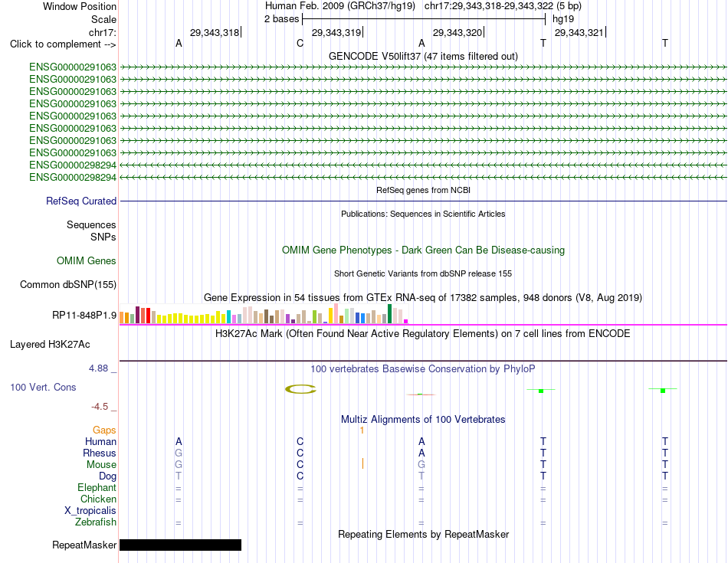
Task: Select the 'Common dbSNP(155)' track label
Action: (68, 284)
